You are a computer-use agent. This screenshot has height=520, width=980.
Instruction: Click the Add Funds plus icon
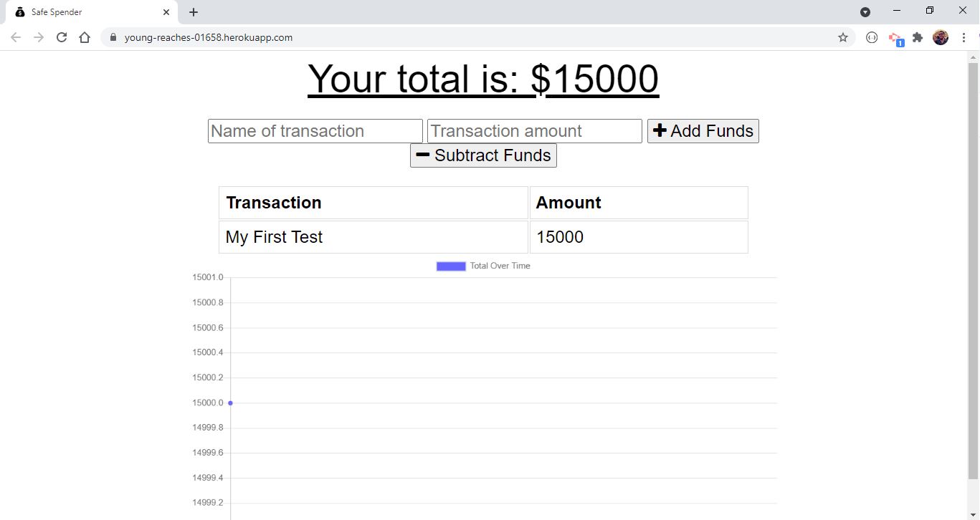pyautogui.click(x=660, y=130)
